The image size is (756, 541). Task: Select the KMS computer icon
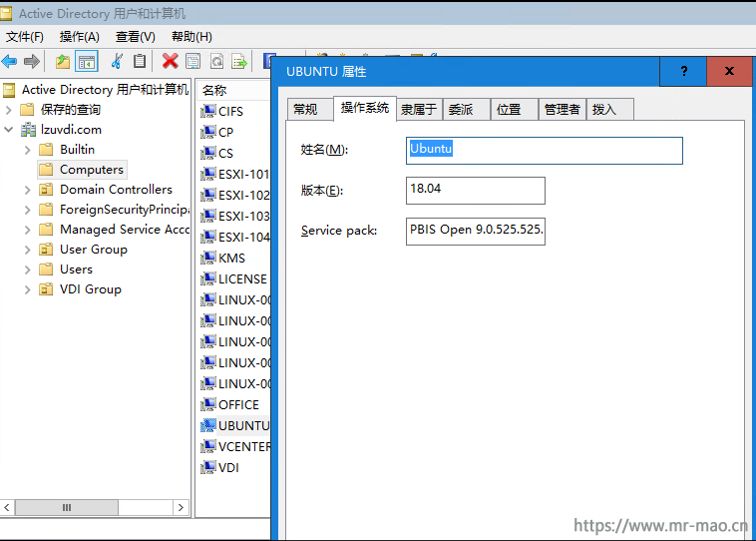[x=207, y=258]
